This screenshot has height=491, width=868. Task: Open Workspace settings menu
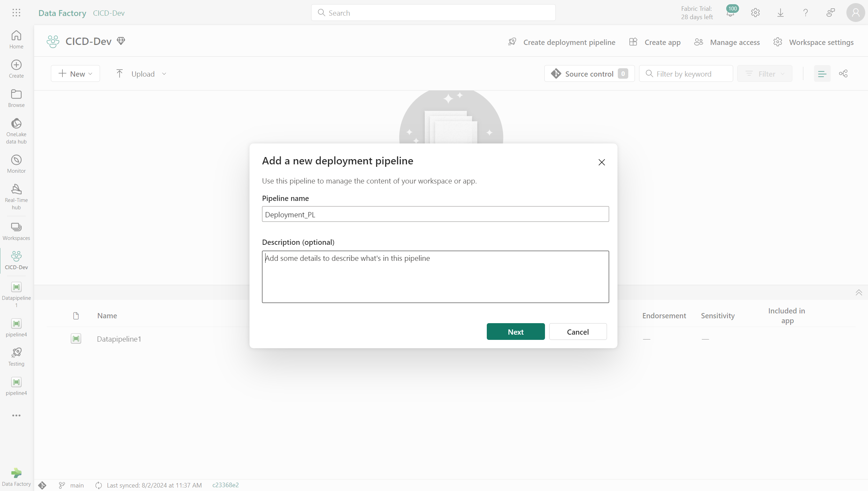point(814,42)
